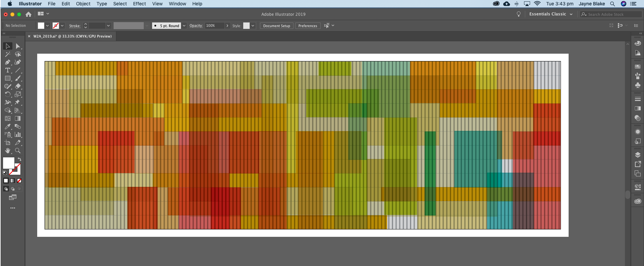Viewport: 644px width, 266px height.
Task: Switch to Draw Behind mode
Action: point(13,189)
